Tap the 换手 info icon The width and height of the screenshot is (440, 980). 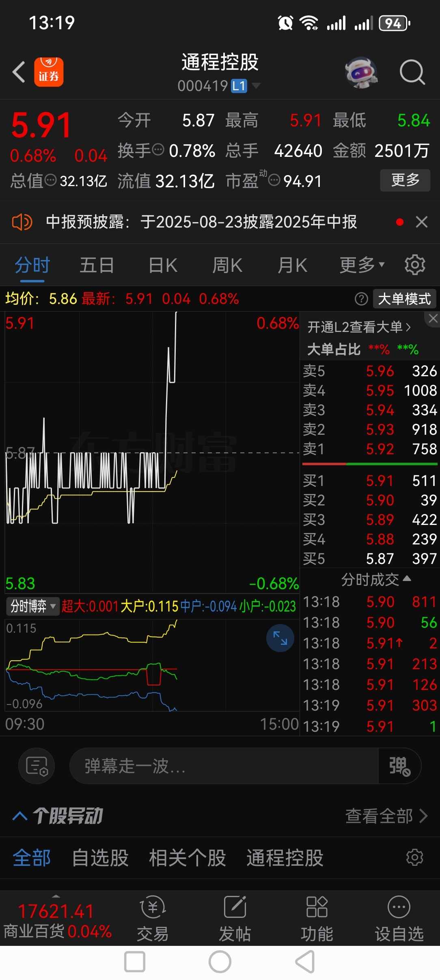[158, 150]
